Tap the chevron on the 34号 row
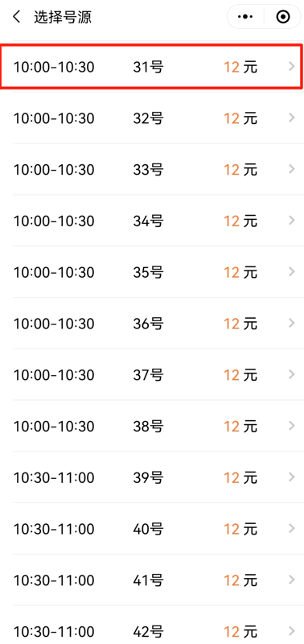 (x=292, y=220)
